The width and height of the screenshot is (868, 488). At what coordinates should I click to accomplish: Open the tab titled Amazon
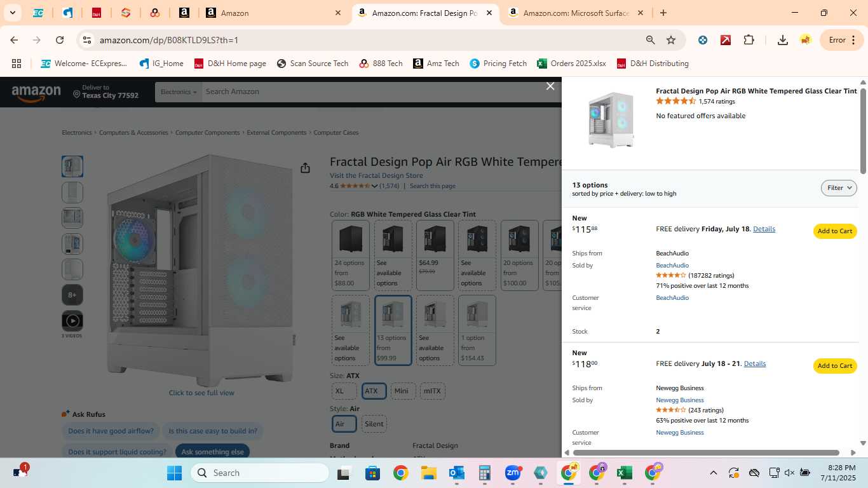275,13
